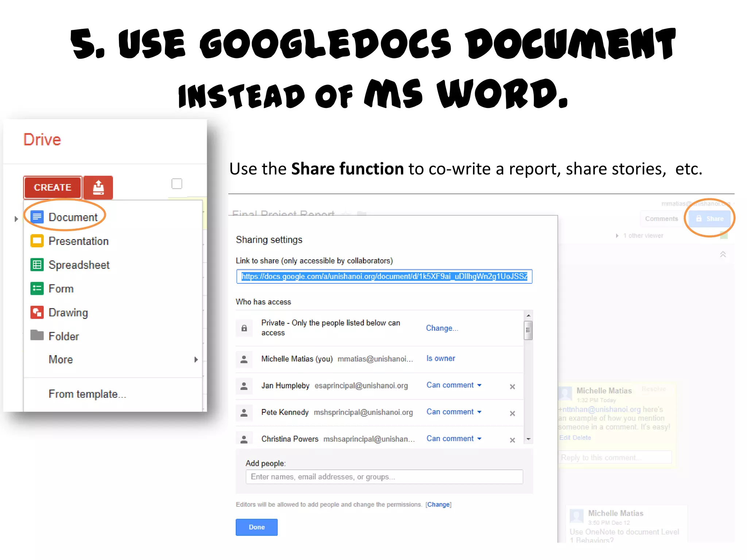The width and height of the screenshot is (747, 560).
Task: Remove Jan Humpleby with the X
Action: click(x=512, y=386)
